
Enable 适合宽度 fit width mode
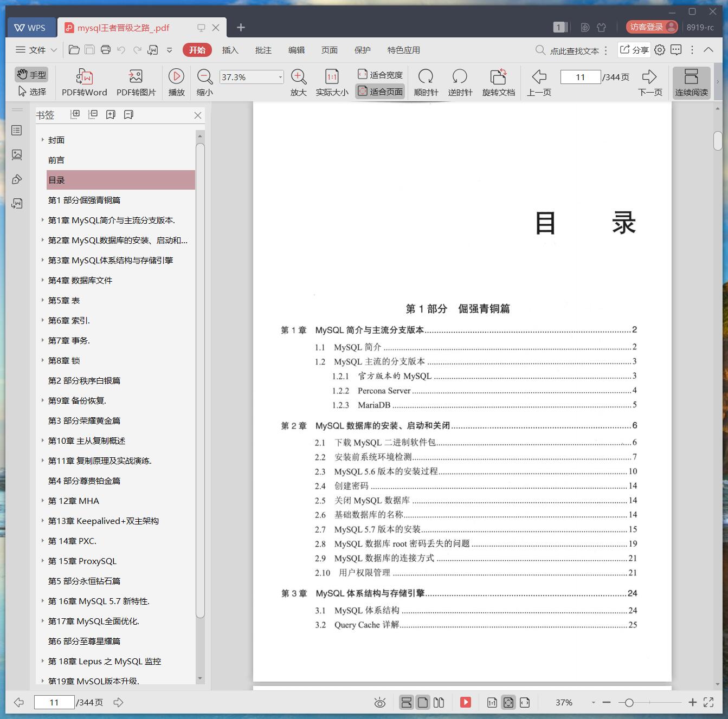point(380,75)
